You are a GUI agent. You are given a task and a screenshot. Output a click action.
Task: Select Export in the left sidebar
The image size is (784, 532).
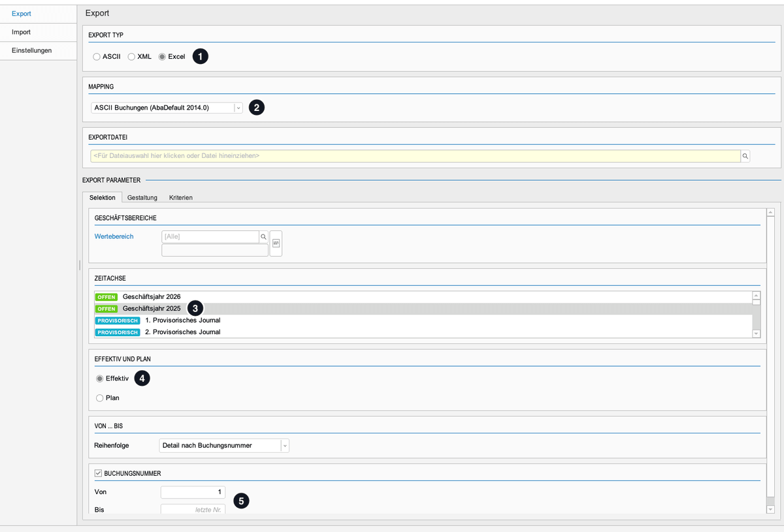pos(39,13)
